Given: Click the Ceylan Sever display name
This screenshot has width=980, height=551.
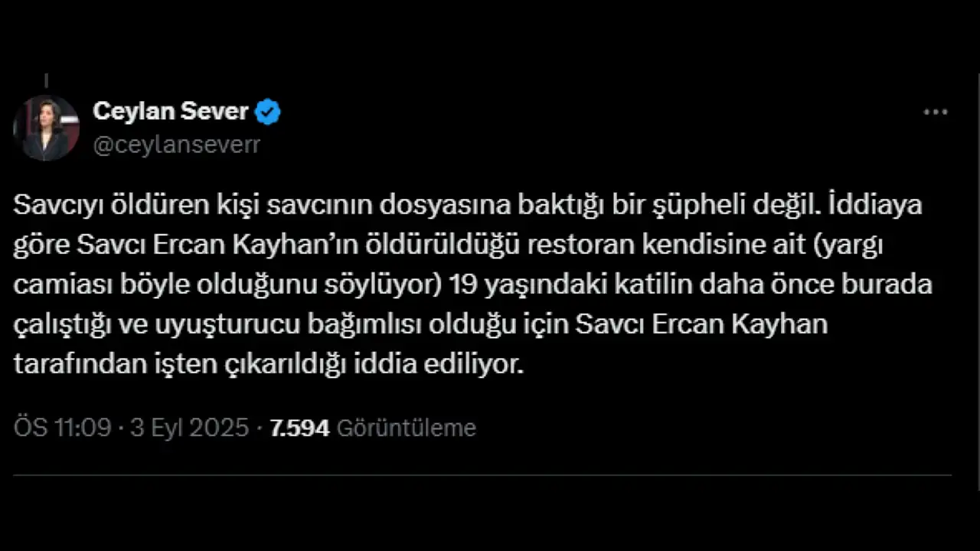Looking at the screenshot, I should (170, 112).
